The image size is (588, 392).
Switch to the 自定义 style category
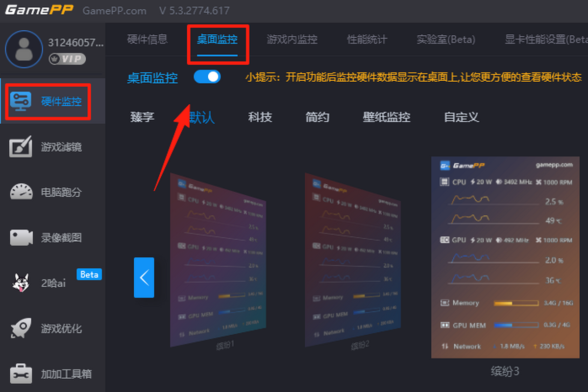click(461, 117)
